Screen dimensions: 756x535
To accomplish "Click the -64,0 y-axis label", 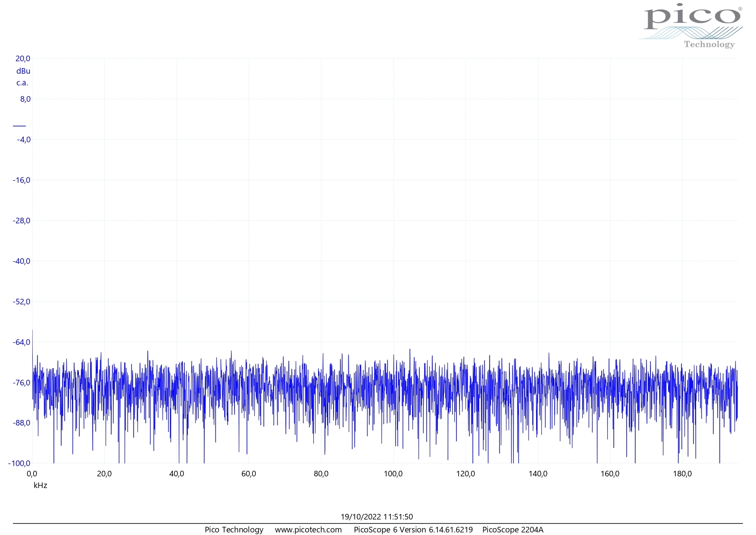I will [x=22, y=342].
